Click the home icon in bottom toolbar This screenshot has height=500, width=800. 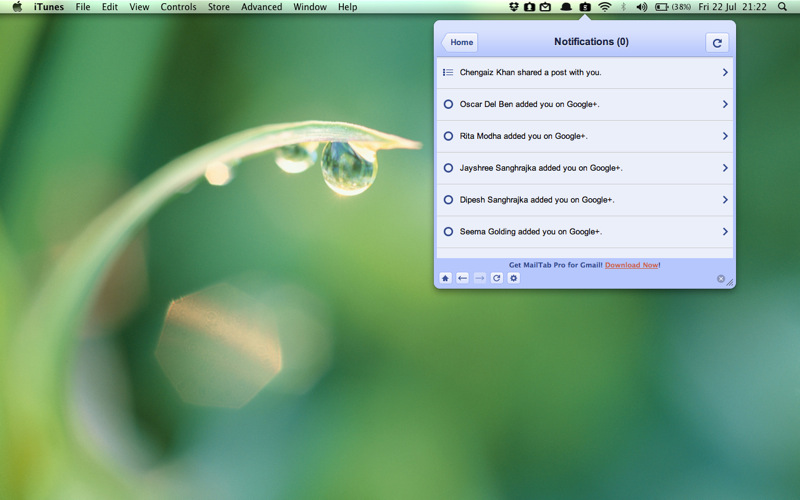(x=446, y=278)
